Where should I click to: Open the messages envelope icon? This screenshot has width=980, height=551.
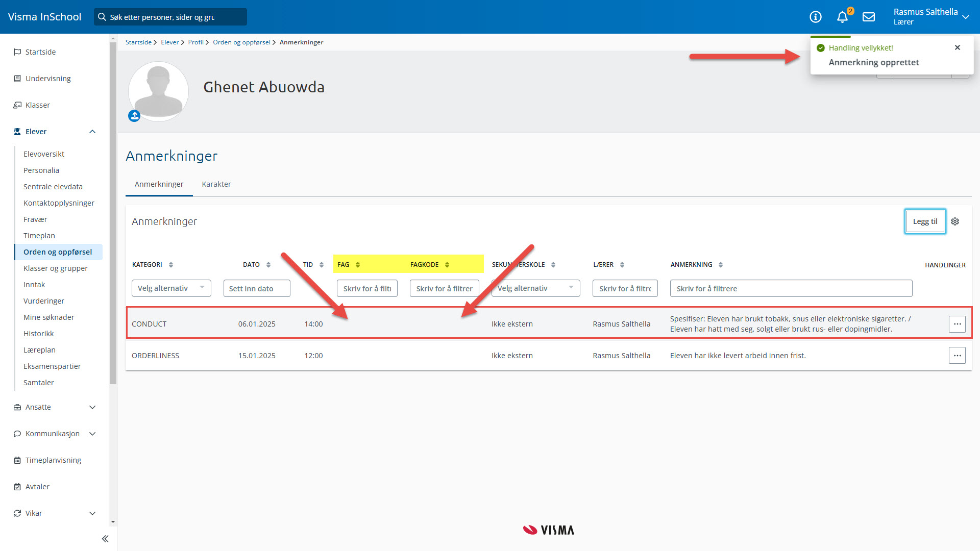point(869,17)
